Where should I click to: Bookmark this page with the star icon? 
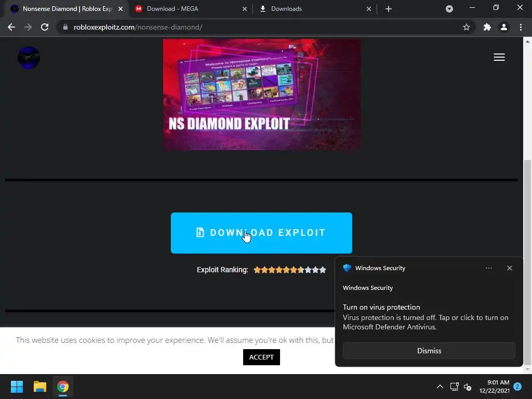467,27
